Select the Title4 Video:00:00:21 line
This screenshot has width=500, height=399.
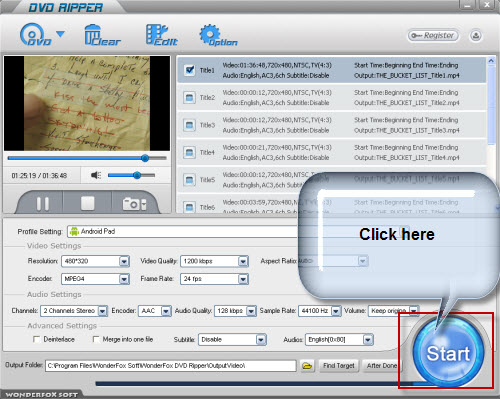(x=277, y=147)
